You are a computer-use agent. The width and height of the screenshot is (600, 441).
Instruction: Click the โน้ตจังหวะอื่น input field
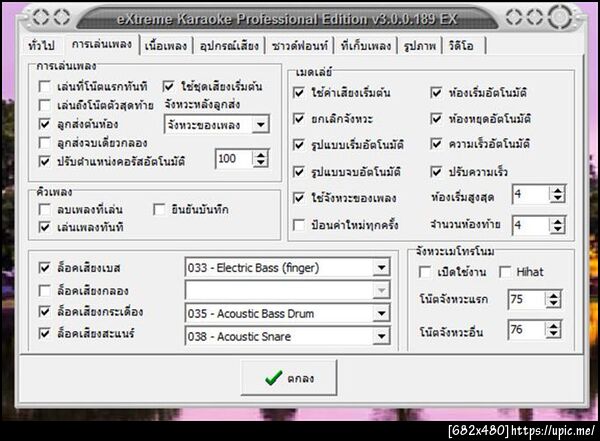[x=527, y=330]
